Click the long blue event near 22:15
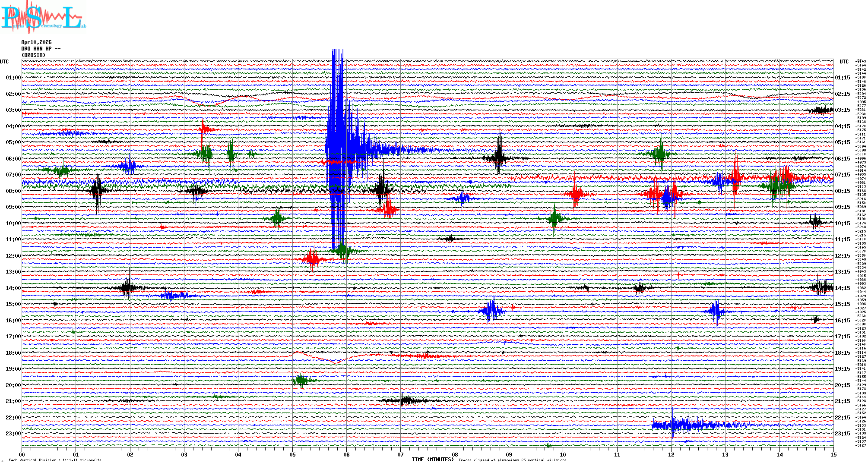Screen dimensions: 868x466 coord(691,425)
